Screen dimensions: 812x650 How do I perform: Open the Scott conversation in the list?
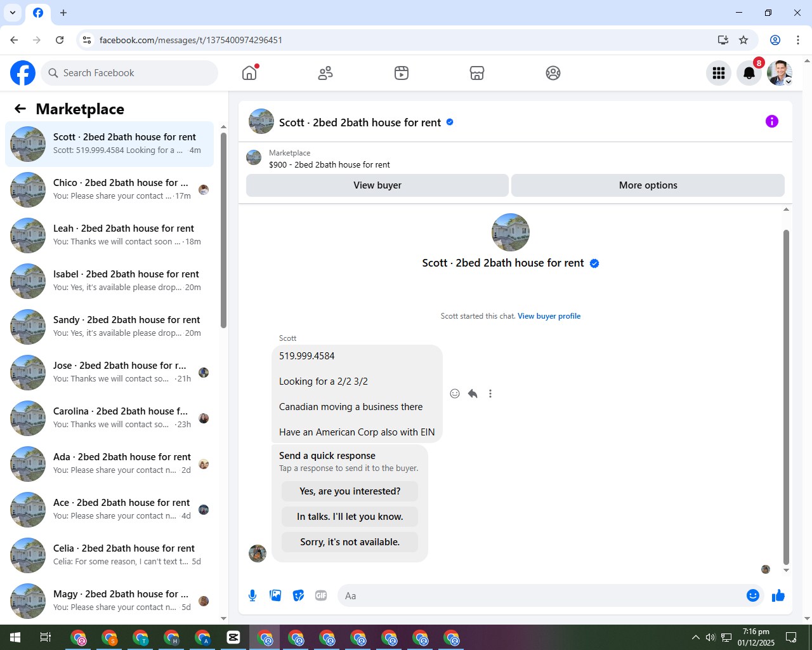click(109, 144)
